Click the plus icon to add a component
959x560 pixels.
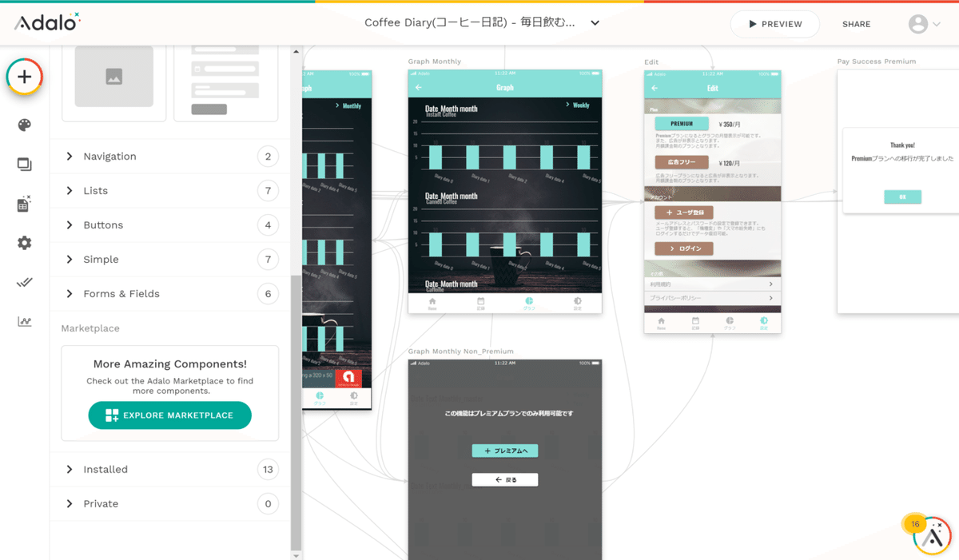(x=24, y=77)
